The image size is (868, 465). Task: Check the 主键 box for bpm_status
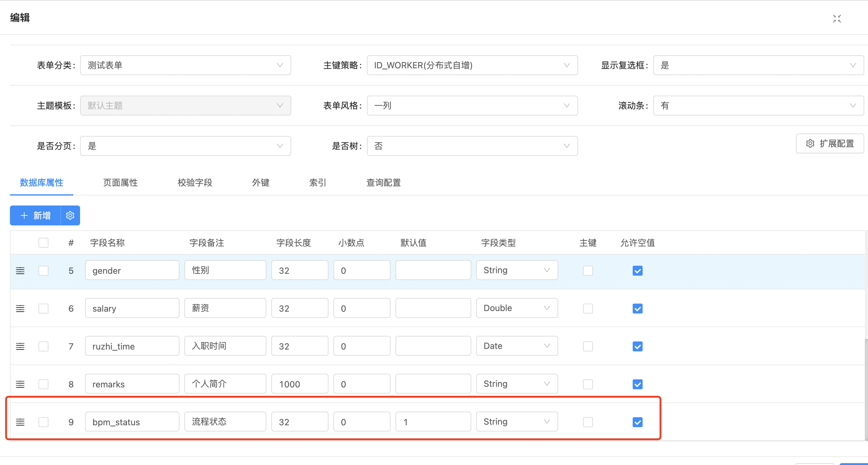point(588,422)
